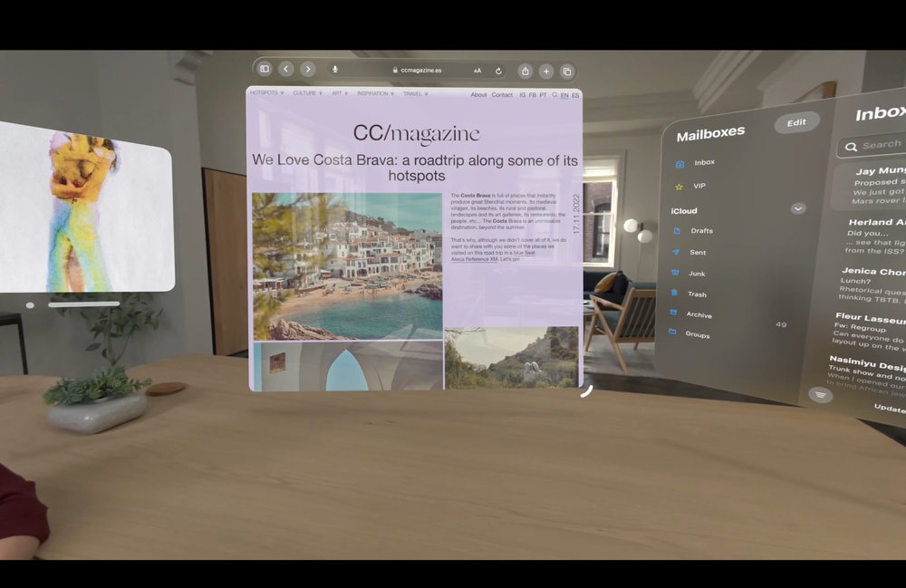Navigate back to the previous page
Screen dimensions: 906x588
point(286,69)
